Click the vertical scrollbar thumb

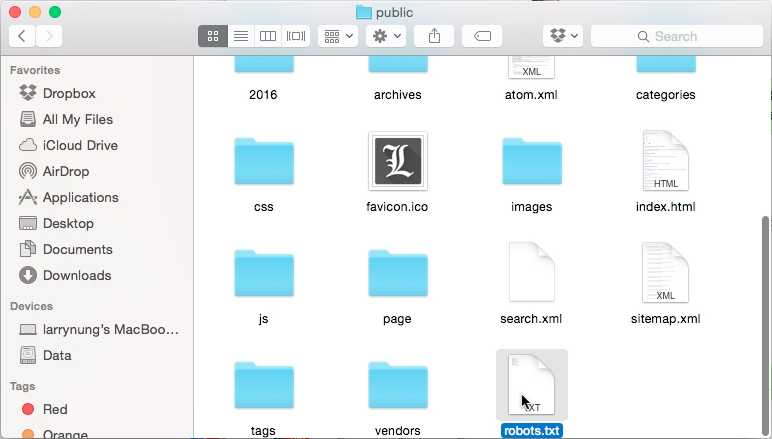pyautogui.click(x=766, y=325)
